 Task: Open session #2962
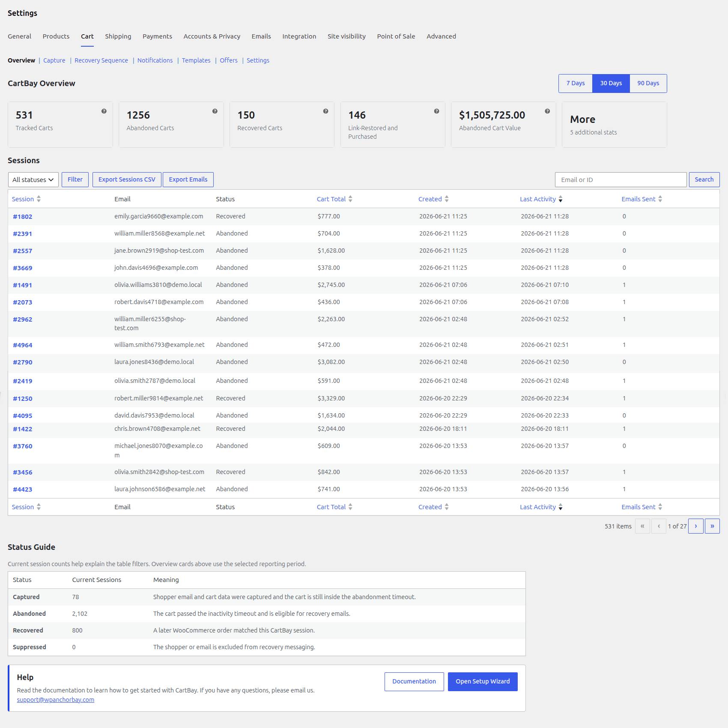(23, 319)
